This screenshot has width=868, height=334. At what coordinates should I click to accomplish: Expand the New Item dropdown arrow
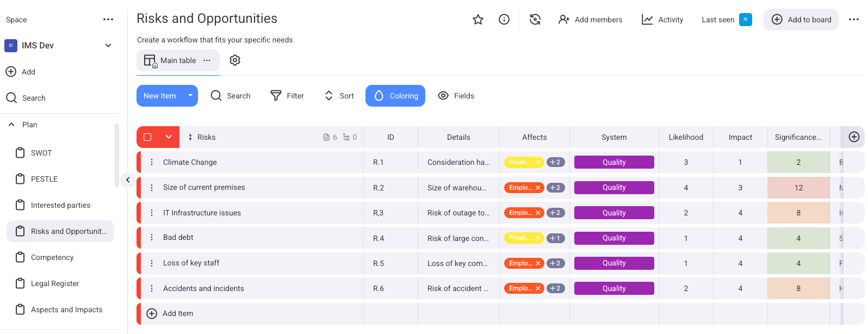coord(190,96)
